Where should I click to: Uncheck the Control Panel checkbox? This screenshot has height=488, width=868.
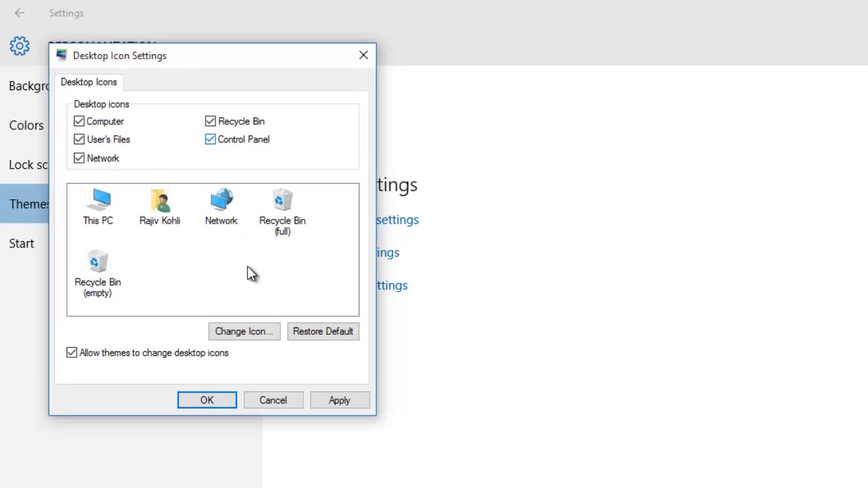coord(210,139)
